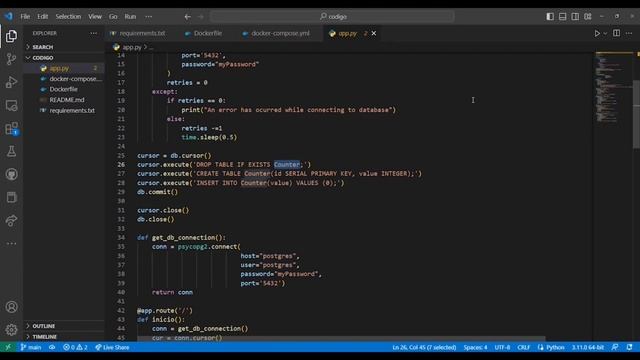640x360 pixels.
Task: Open the Run menu
Action: (x=130, y=17)
